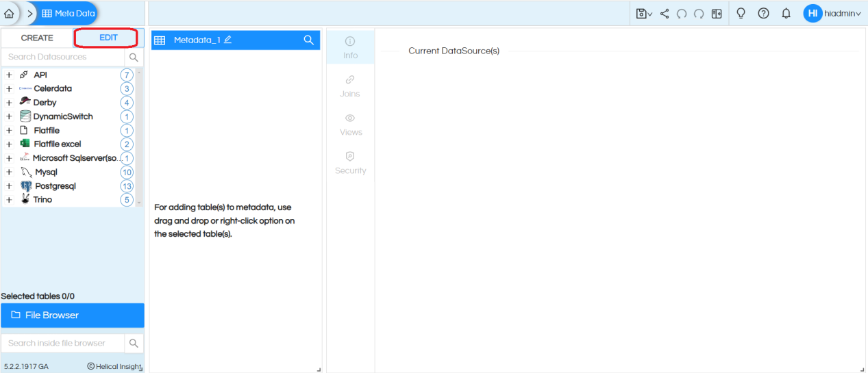
Task: Click the share icon in toolbar
Action: (665, 14)
